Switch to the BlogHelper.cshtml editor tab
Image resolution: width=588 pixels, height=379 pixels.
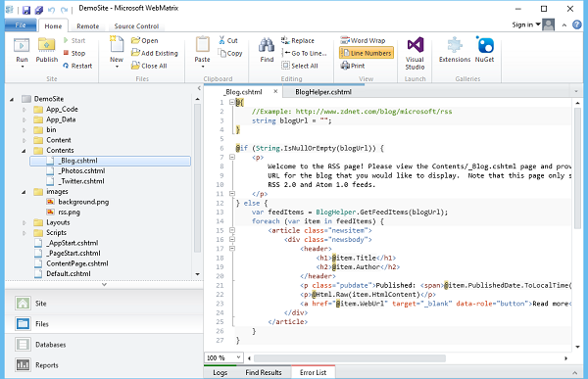pyautogui.click(x=323, y=92)
